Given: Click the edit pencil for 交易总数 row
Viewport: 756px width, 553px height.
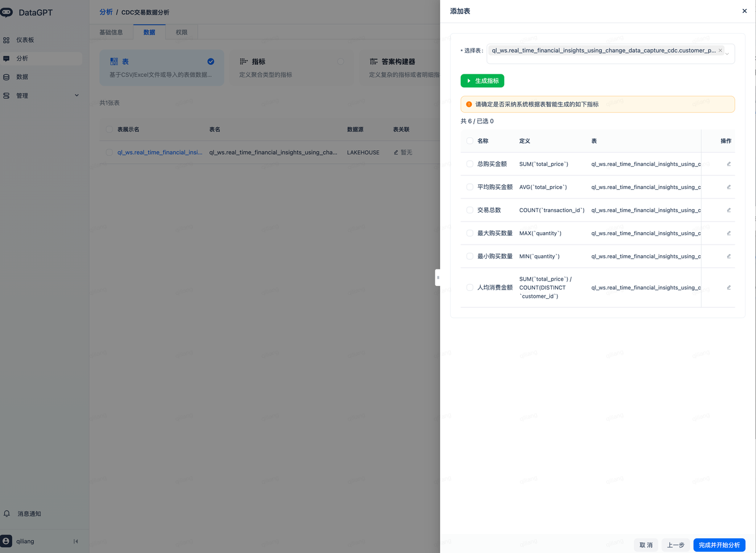Looking at the screenshot, I should click(729, 210).
